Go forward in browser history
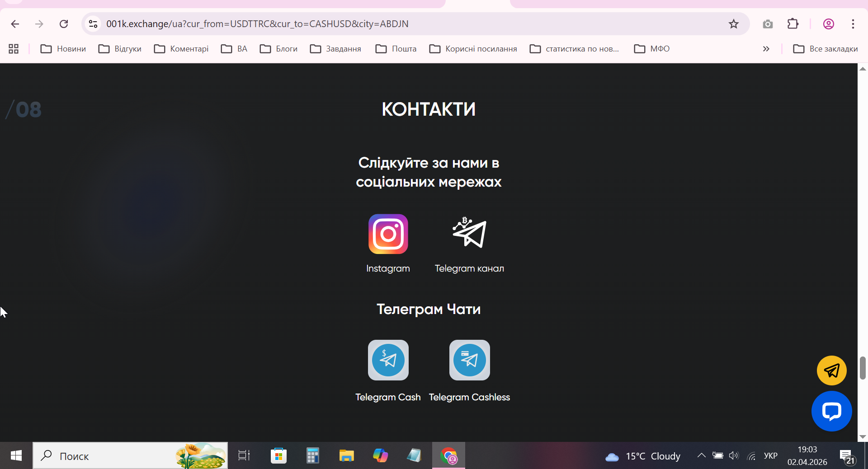868x469 pixels. (39, 24)
